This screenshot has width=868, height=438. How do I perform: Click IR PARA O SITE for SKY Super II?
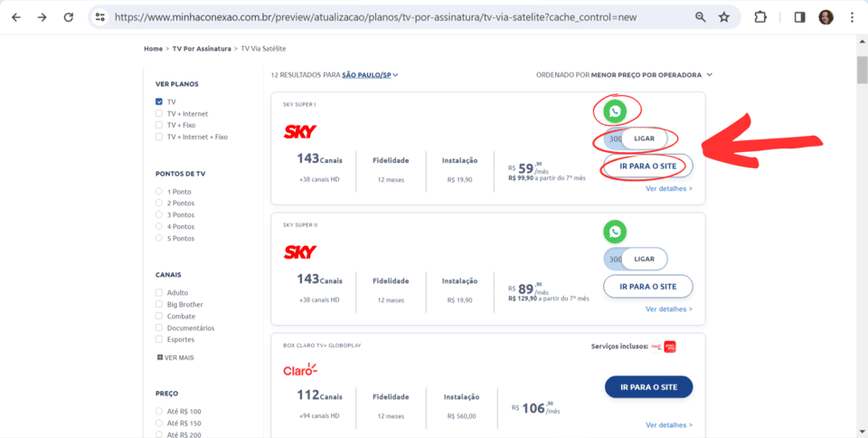[x=647, y=287]
